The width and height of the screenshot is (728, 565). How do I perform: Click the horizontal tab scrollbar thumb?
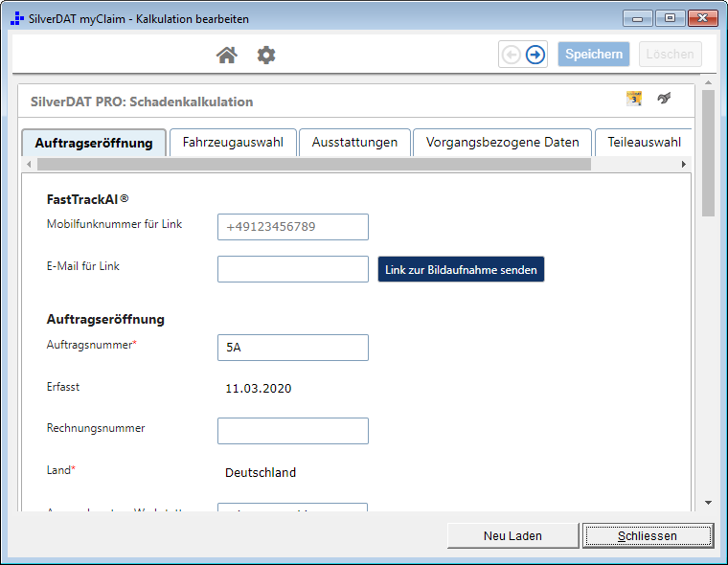[314, 165]
